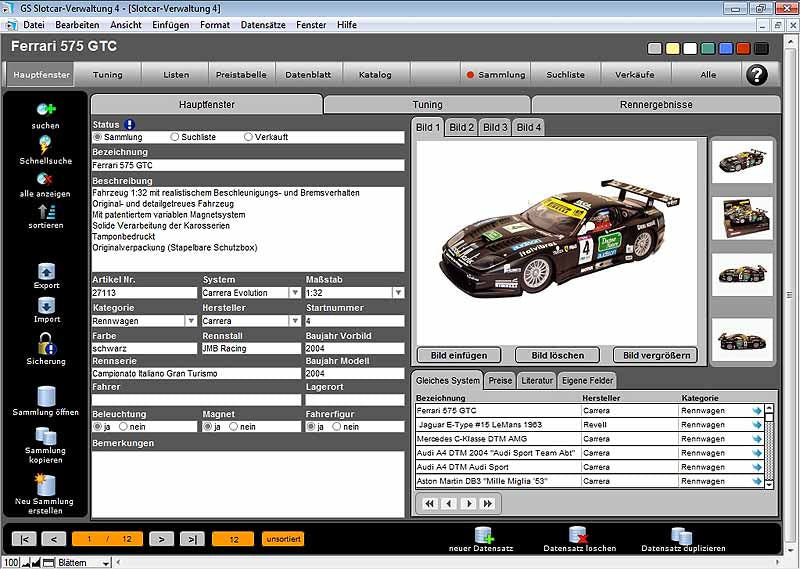800x569 pixels.
Task: Expand the System dropdown Carrera Evolution
Action: [294, 293]
